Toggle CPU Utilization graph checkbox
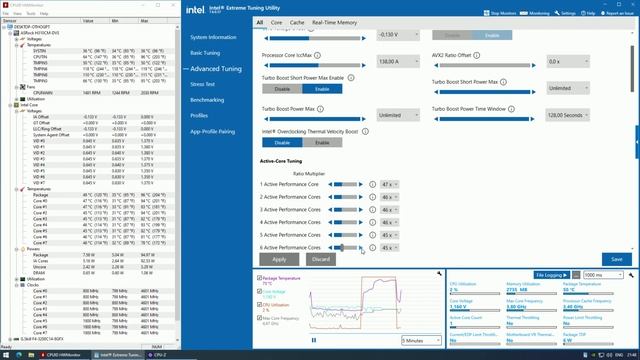Image resolution: width=640 pixels, height=360 pixels. pos(259,304)
